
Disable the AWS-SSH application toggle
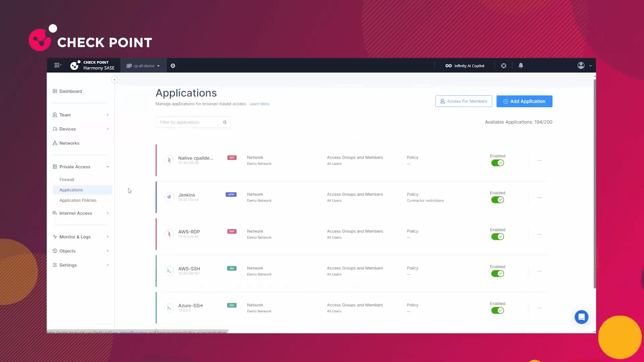[497, 274]
